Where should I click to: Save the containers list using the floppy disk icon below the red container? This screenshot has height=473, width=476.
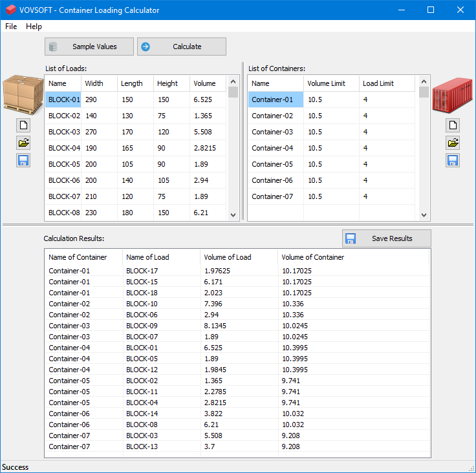point(453,160)
